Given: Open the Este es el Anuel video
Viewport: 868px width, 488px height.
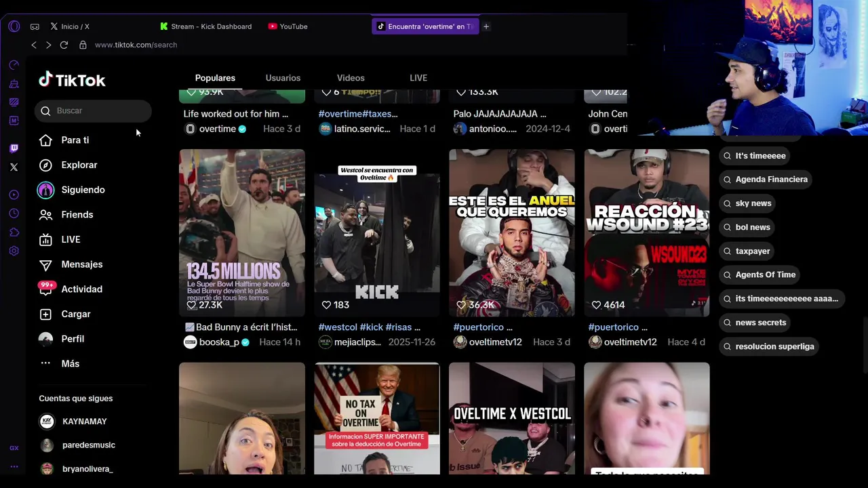Looking at the screenshot, I should point(512,232).
